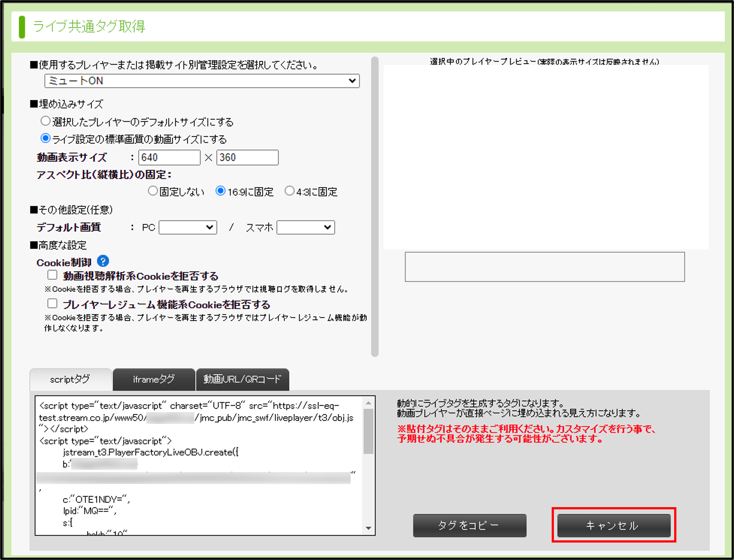This screenshot has height=560, width=734.
Task: Switch to the 動画URL/QRコード tab
Action: 243,379
